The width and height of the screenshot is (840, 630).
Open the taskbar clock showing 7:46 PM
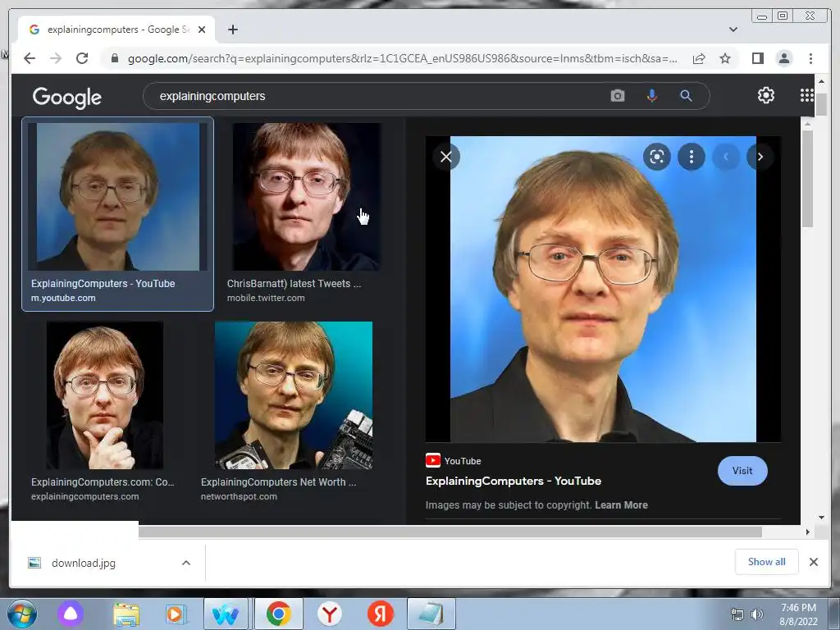pyautogui.click(x=798, y=614)
